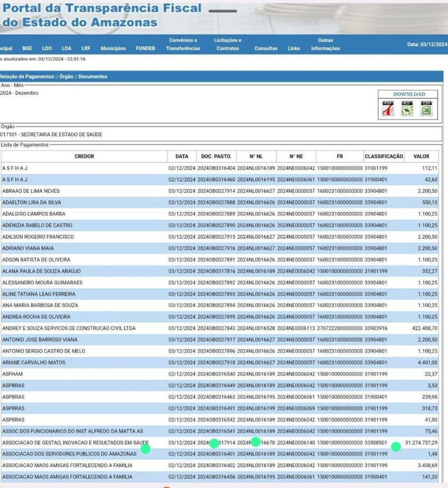Image resolution: width=448 pixels, height=488 pixels.
Task: Select ANDREY E SOUZA SERVICOS DE CONSTRUCAO CIVIL LTDA
Action: pos(69,328)
